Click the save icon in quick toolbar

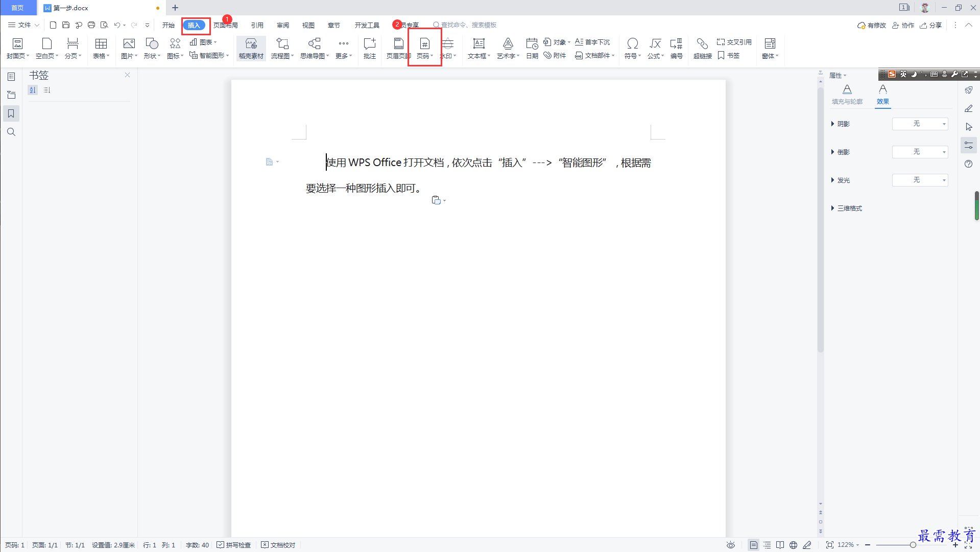66,25
